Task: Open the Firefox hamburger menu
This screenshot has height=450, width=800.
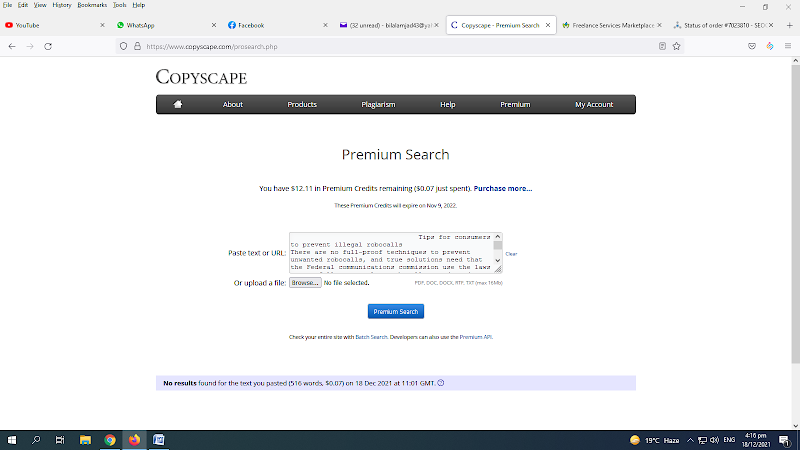Action: (x=788, y=46)
